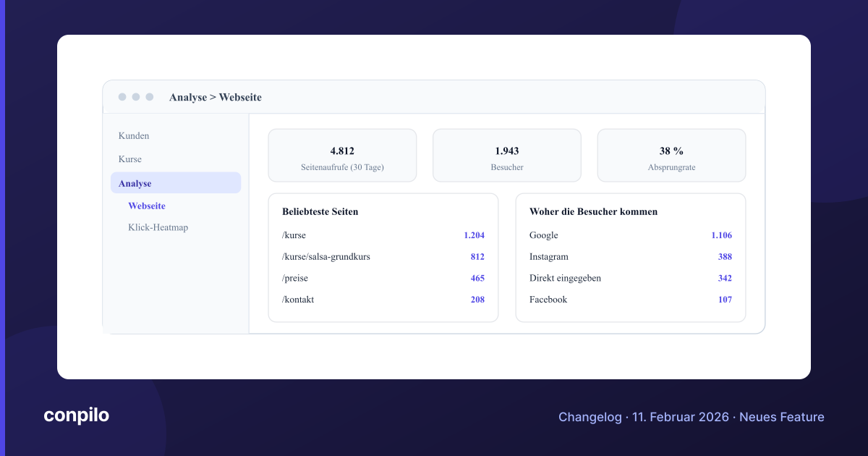Click the conpilo logo
Viewport: 868px width, 456px height.
(x=77, y=415)
